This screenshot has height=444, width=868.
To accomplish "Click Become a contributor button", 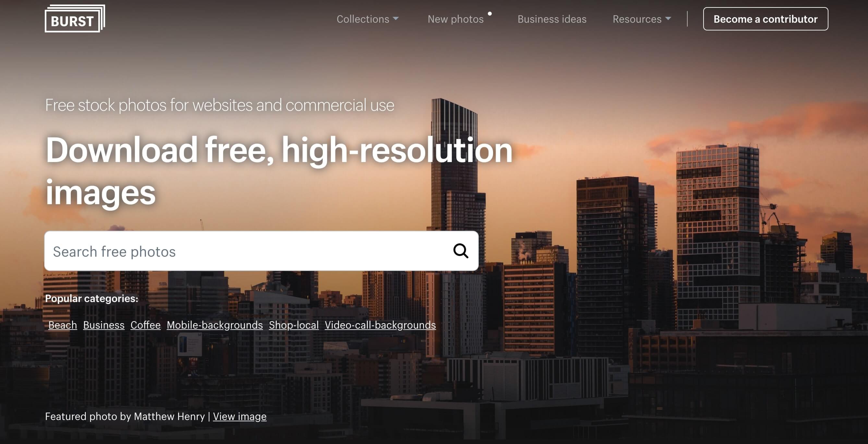I will pos(765,19).
